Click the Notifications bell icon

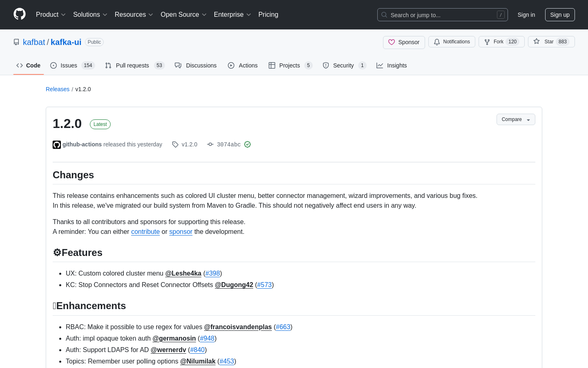coord(437,42)
